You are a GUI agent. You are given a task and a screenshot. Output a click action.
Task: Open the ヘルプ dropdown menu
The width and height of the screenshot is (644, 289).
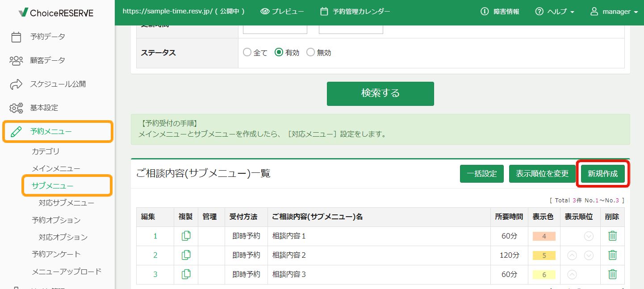[555, 12]
